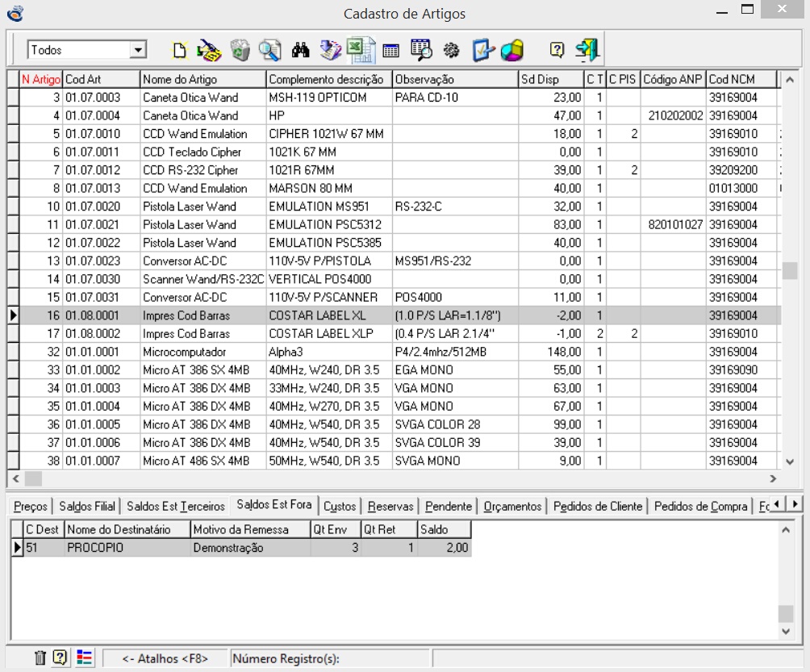Click the table with magnifier icon
810x672 pixels.
click(421, 50)
